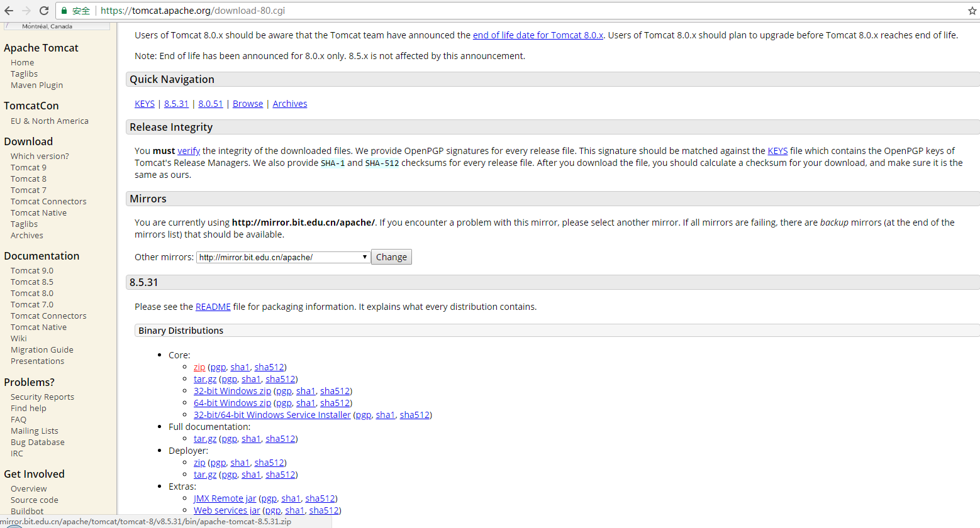Open Tomcat 9 download link in sidebar
The width and height of the screenshot is (980, 528).
(x=28, y=167)
